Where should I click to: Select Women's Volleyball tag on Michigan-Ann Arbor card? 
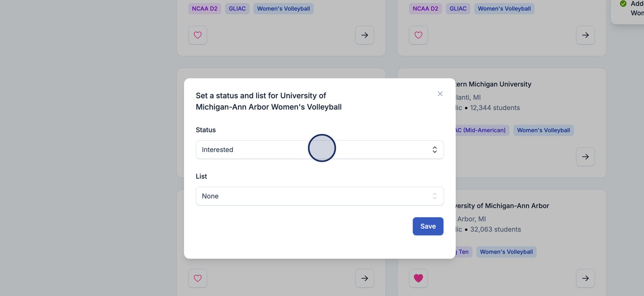point(506,252)
